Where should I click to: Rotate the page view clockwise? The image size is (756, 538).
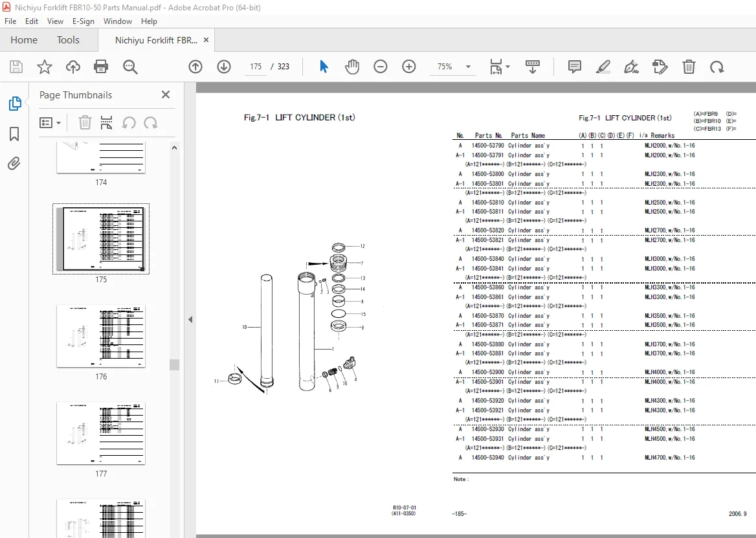717,67
